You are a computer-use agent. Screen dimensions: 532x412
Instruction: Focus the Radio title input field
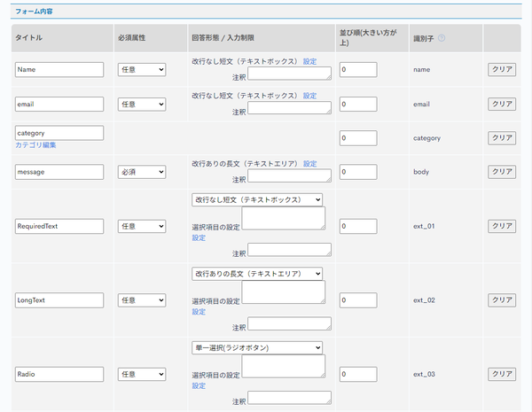59,374
